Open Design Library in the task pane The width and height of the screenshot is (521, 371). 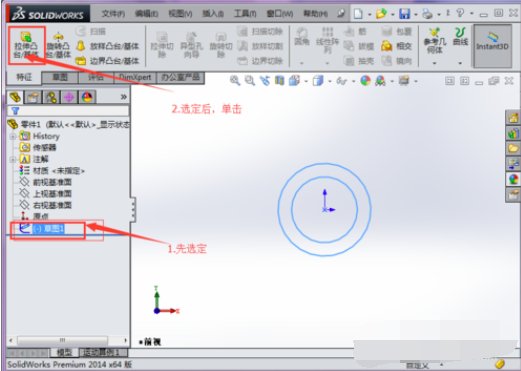click(513, 133)
